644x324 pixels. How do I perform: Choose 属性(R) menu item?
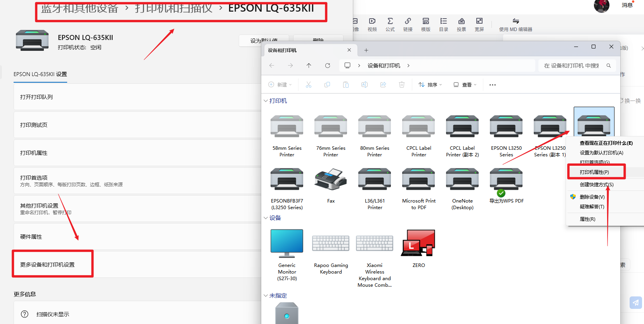click(606, 219)
